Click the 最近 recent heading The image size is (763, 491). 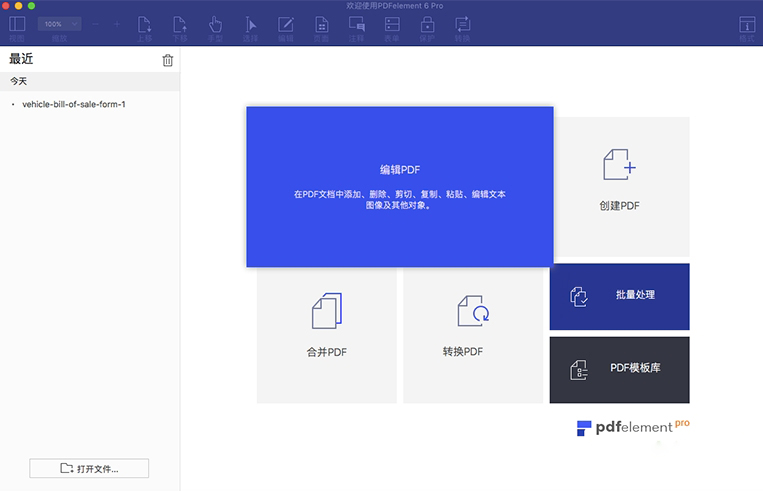click(x=21, y=59)
